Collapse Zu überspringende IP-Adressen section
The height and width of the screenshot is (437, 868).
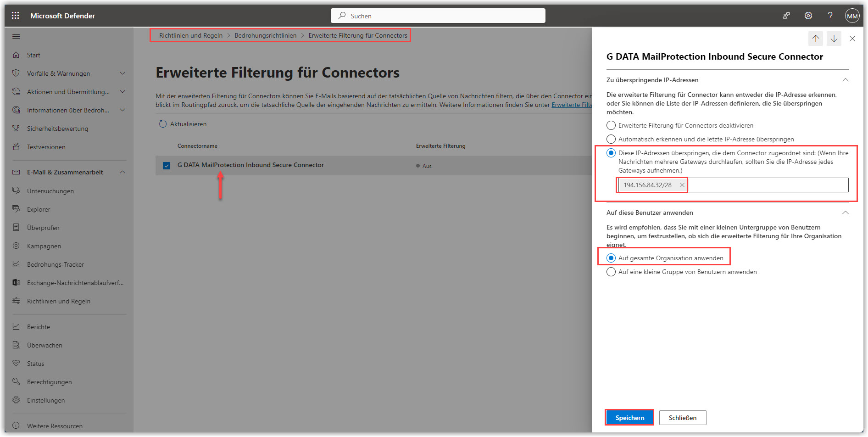846,80
